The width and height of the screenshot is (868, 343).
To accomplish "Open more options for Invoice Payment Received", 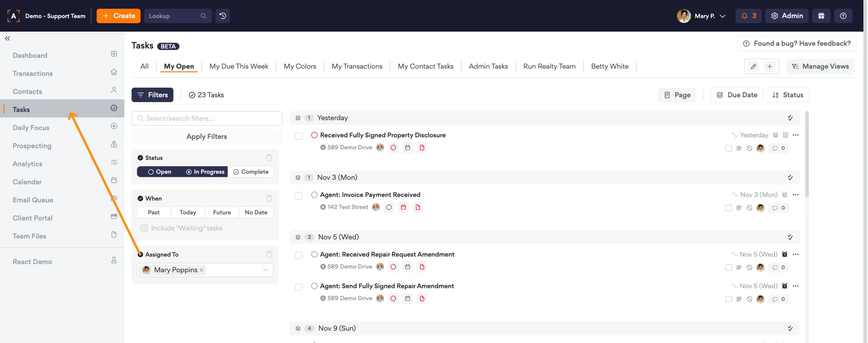I will [795, 195].
